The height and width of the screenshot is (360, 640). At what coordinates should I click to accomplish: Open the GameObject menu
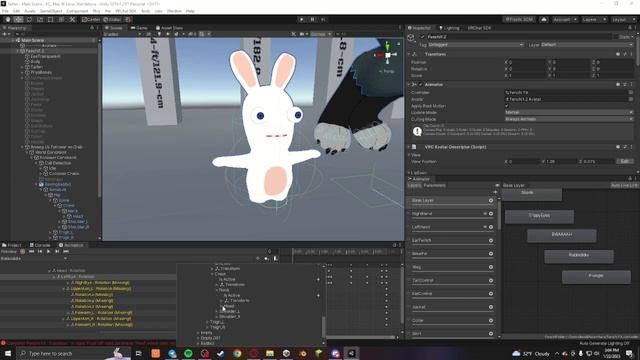click(x=51, y=11)
